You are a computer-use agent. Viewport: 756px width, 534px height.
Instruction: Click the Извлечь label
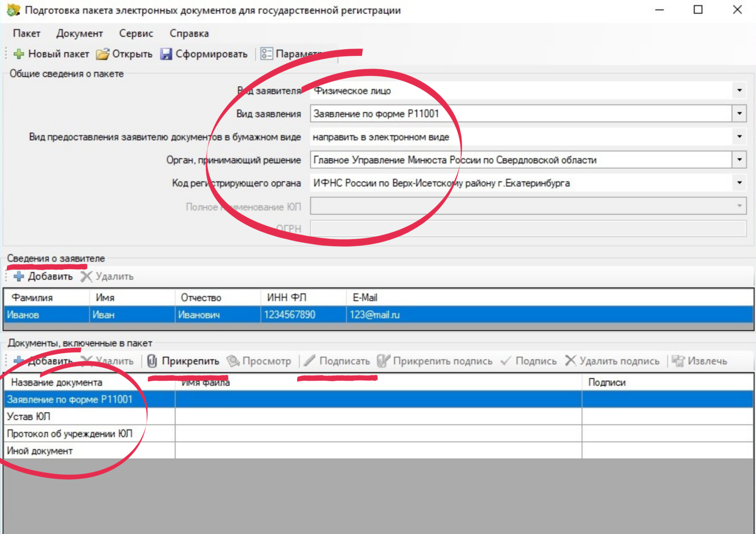click(x=707, y=361)
